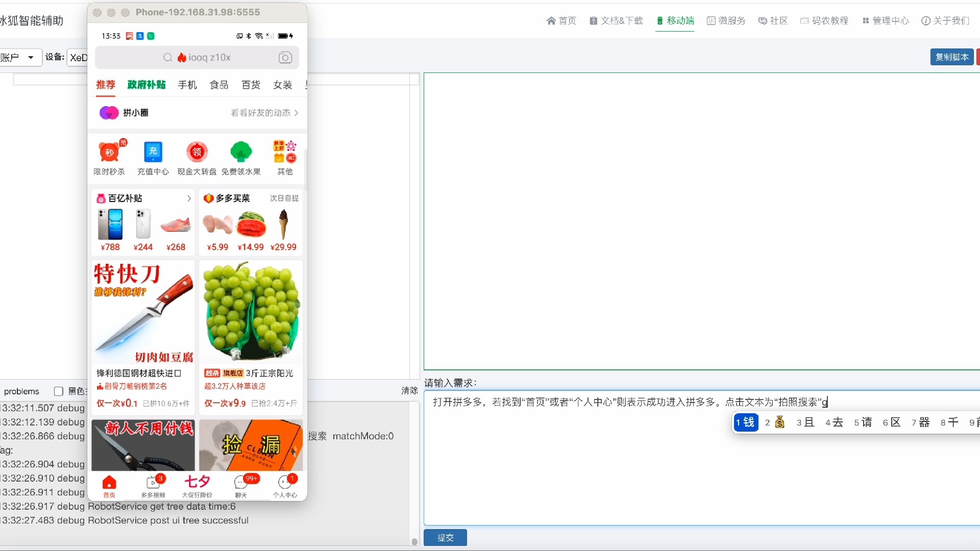Choose IME candidate 7 器
The image size is (980, 551).
click(920, 422)
